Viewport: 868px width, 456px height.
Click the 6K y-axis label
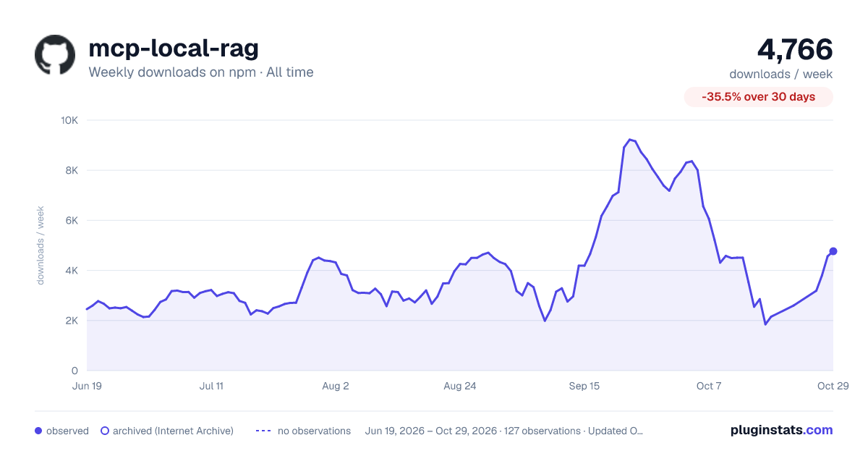[x=72, y=220]
